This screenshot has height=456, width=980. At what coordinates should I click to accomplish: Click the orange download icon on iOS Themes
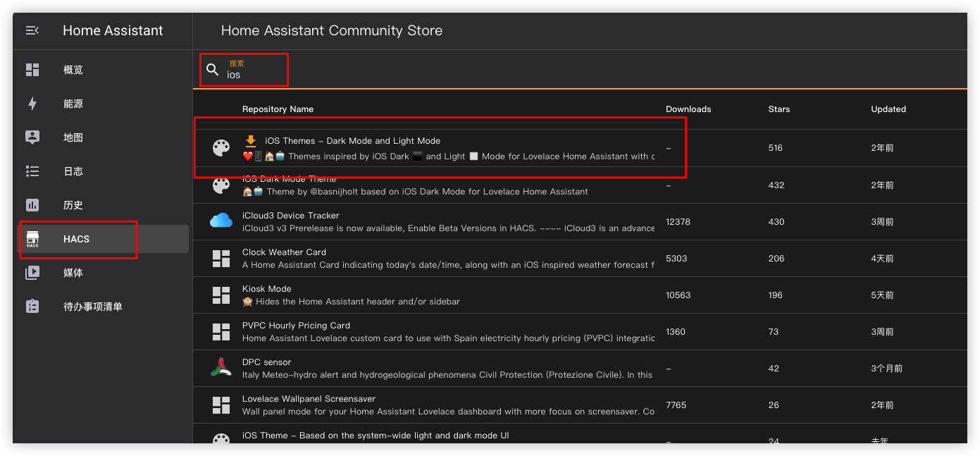tap(250, 141)
